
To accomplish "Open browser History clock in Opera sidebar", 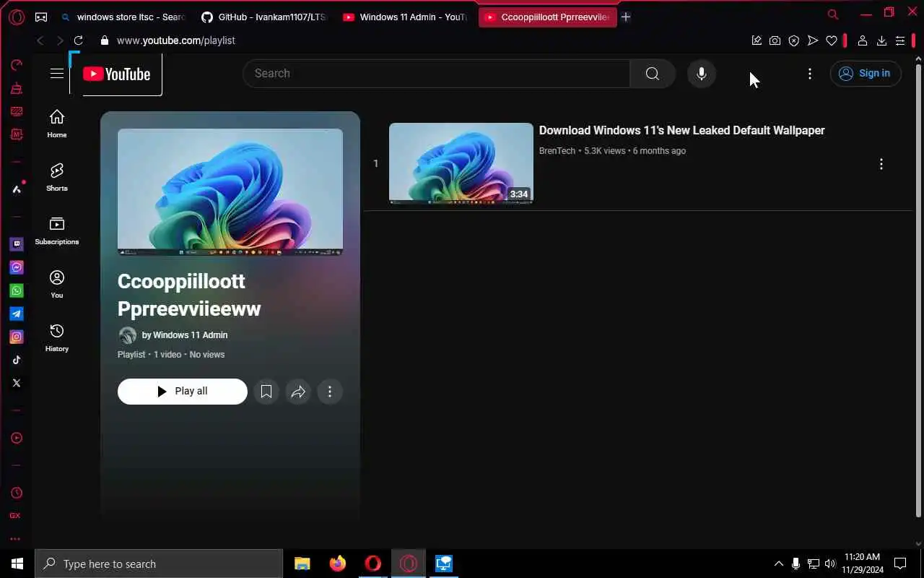I will click(x=16, y=493).
